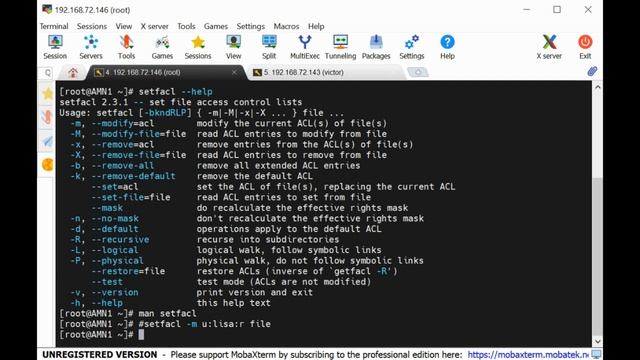The width and height of the screenshot is (640, 360).
Task: Open the mobaxterm.mobatek.net link
Action: [528, 354]
